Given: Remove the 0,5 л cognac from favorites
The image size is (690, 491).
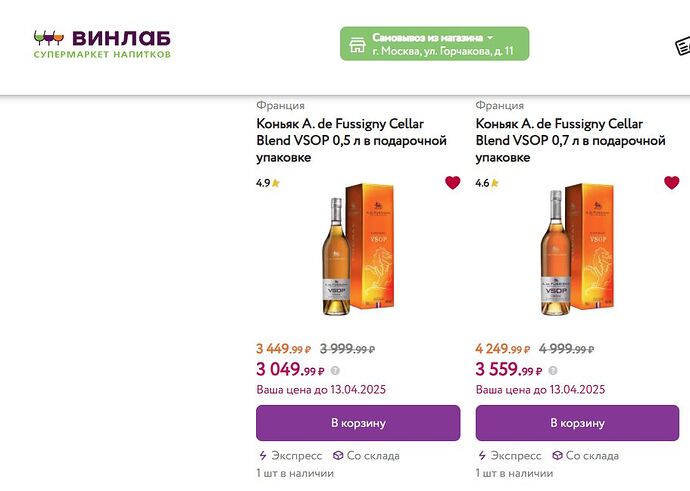Looking at the screenshot, I should click(452, 183).
